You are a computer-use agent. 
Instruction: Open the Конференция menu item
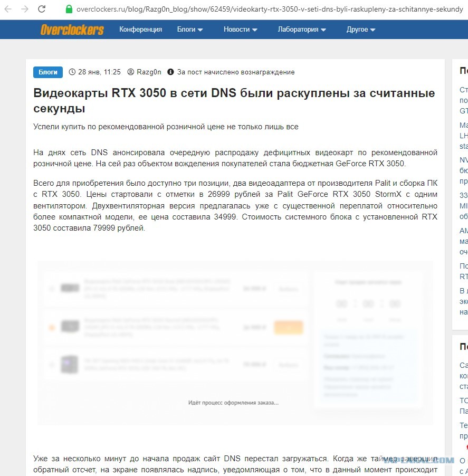[140, 30]
